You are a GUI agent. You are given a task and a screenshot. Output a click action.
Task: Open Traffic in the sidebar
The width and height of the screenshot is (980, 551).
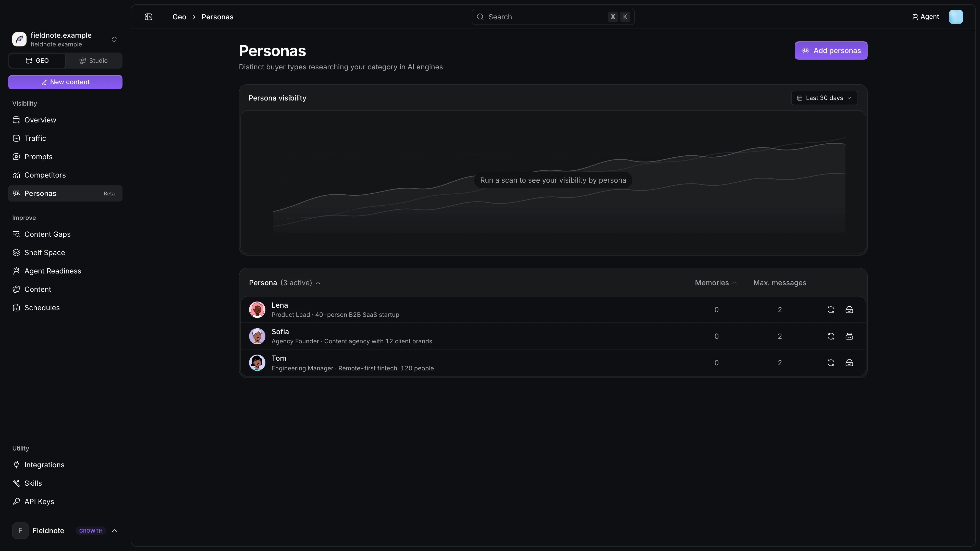65,138
